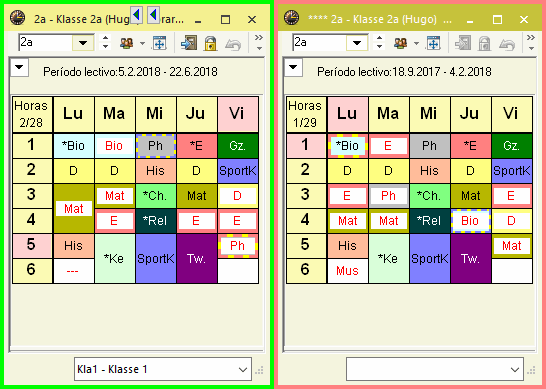546x389 pixels.
Task: Click second blue back arrow over left title bar
Action: (154, 15)
